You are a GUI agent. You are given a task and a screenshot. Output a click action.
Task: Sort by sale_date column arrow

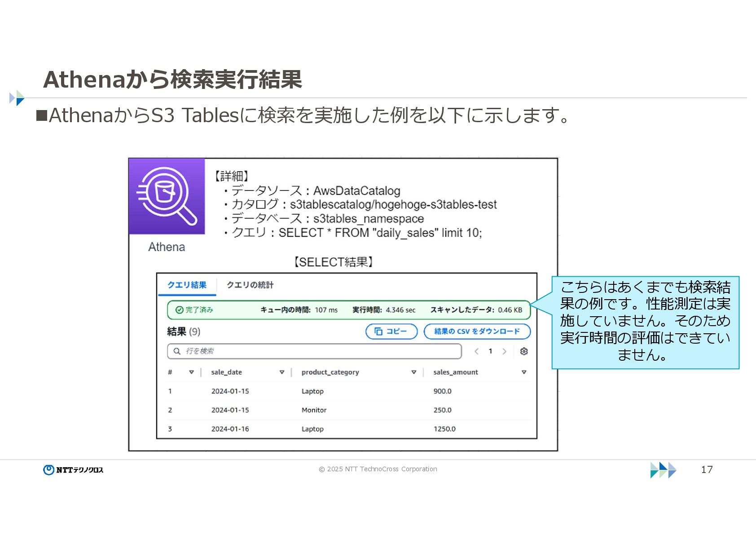coord(282,372)
